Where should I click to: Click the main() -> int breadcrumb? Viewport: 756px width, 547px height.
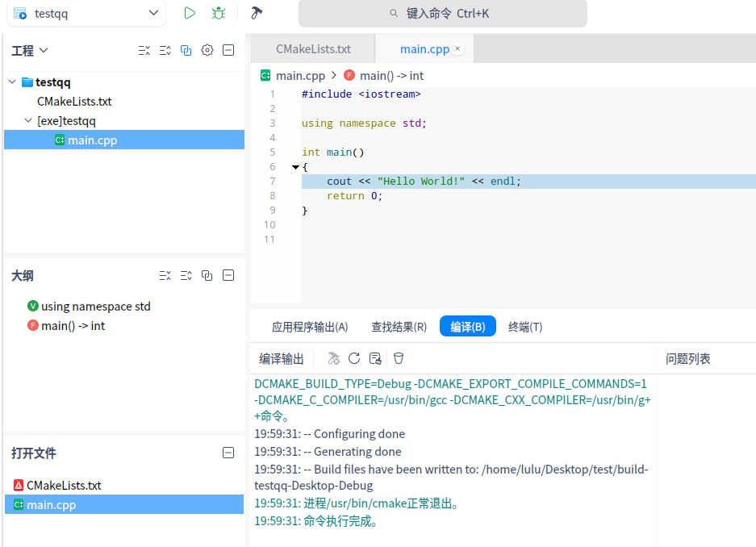pyautogui.click(x=391, y=75)
